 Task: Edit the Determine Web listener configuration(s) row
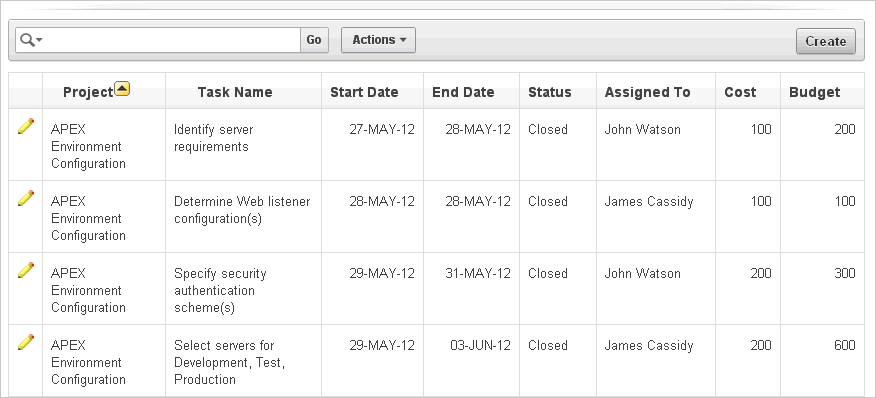tap(26, 198)
